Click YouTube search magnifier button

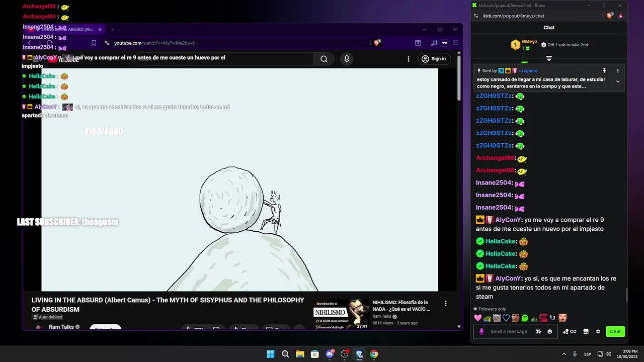pos(324,59)
